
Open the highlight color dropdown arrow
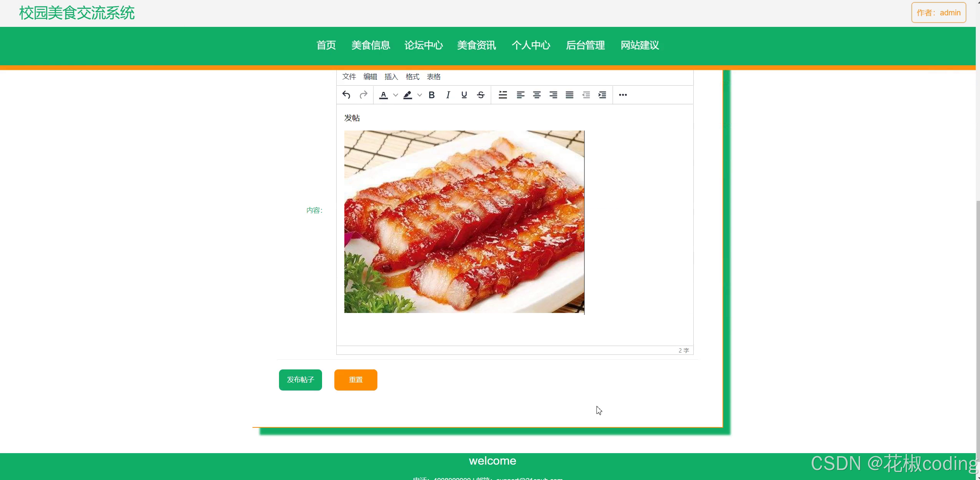click(420, 95)
